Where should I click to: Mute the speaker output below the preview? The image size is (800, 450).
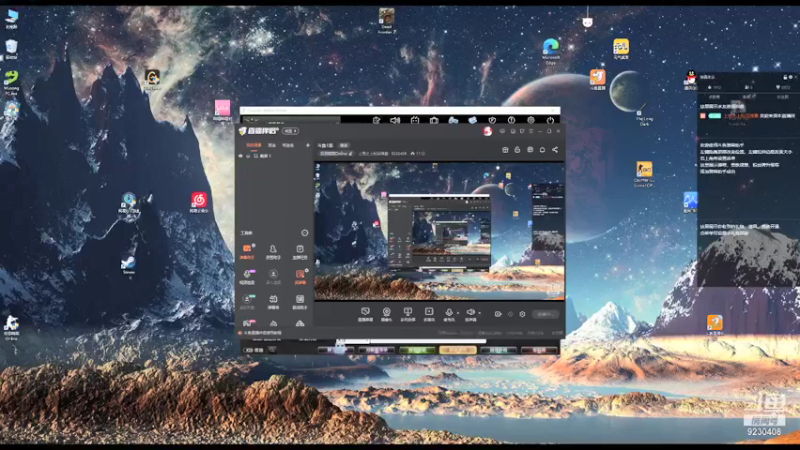pos(470,313)
